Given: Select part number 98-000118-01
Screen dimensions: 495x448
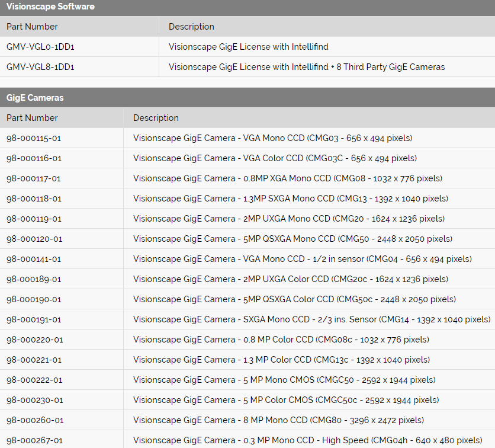Looking at the screenshot, I should point(34,199).
